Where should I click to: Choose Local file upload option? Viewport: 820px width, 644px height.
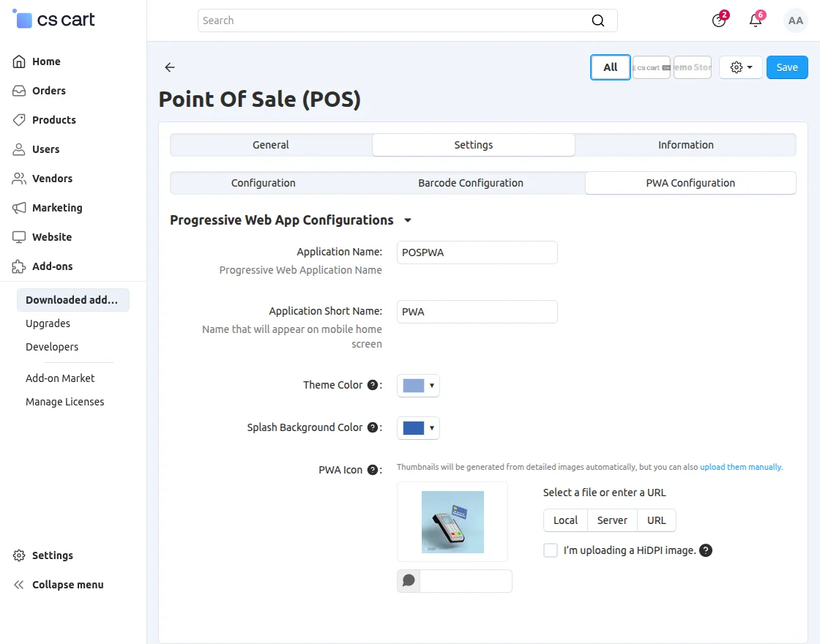(565, 520)
